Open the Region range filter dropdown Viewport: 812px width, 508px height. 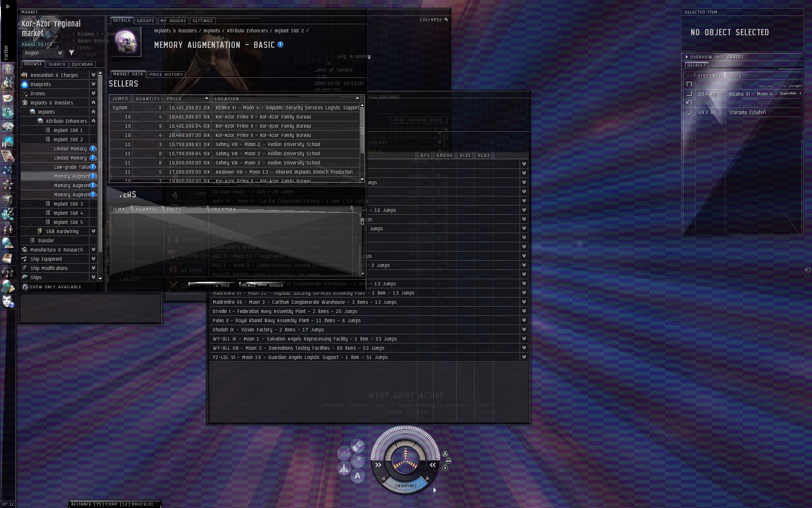click(43, 53)
